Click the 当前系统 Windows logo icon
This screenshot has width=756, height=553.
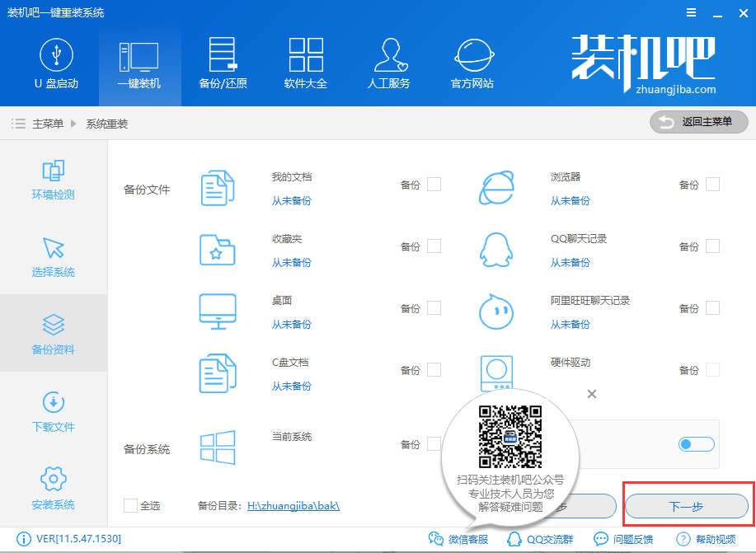(x=218, y=448)
